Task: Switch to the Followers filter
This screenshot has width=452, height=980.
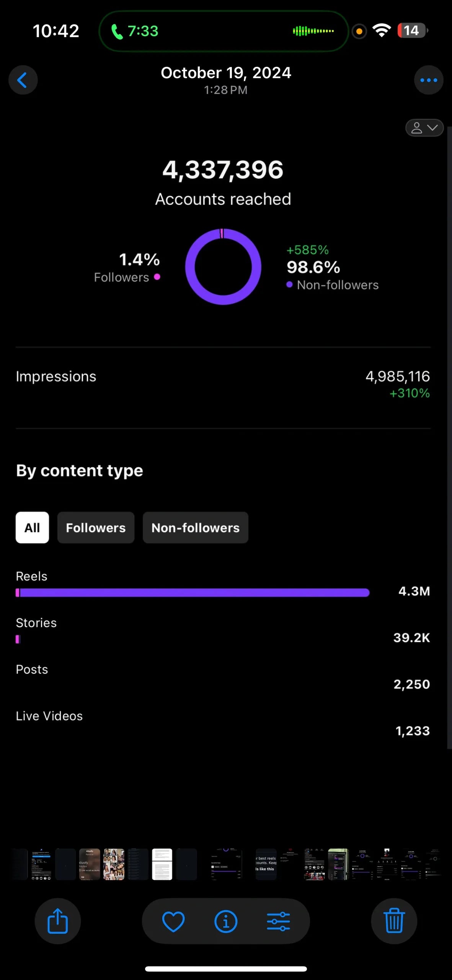Action: tap(96, 528)
